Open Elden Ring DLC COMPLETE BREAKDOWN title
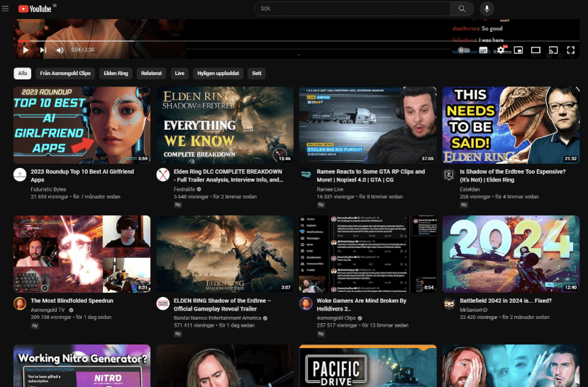588x387 pixels. point(228,176)
